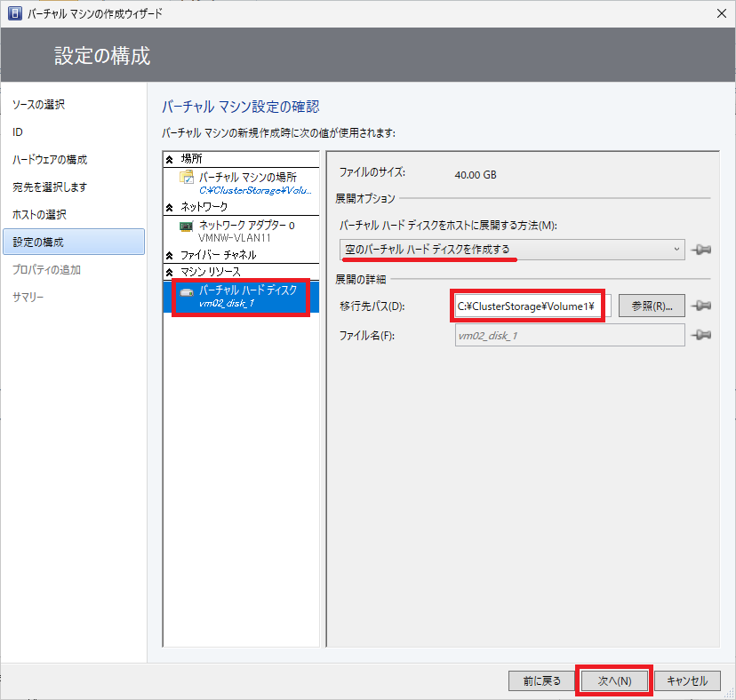Select the 設定の構成 step
The image size is (736, 700).
[x=74, y=243]
